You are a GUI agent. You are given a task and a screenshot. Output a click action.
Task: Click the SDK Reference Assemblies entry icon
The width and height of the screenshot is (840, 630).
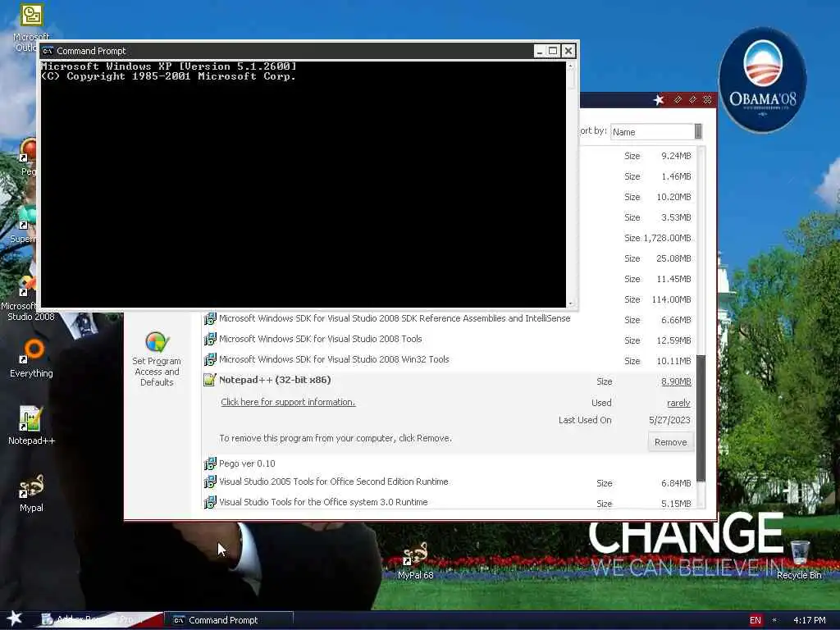coord(210,319)
